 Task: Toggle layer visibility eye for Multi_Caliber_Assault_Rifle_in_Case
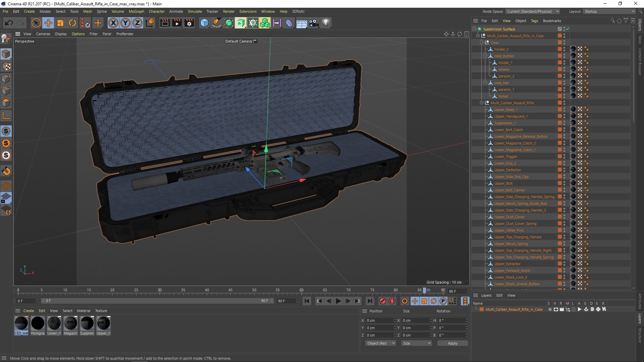tap(556, 309)
